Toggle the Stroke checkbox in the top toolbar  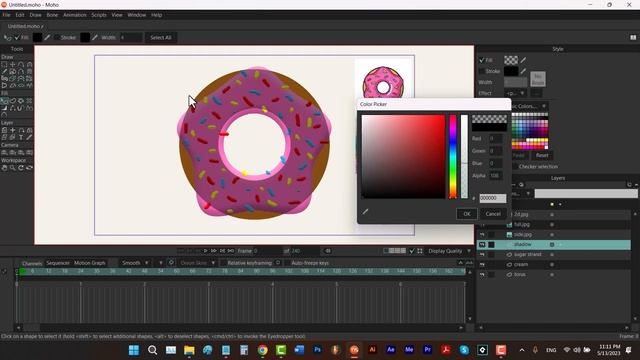57,38
